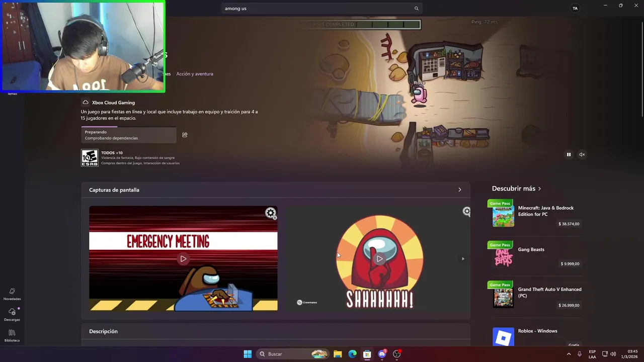Open the Grand Theft Auto V thumbnail
Image resolution: width=644 pixels, height=362 pixels.
(x=503, y=297)
